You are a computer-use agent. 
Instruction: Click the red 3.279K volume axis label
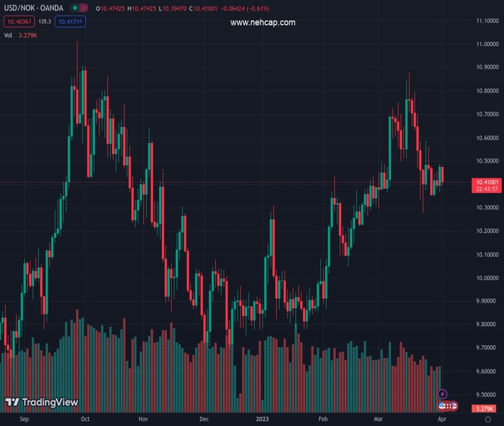[x=484, y=409]
